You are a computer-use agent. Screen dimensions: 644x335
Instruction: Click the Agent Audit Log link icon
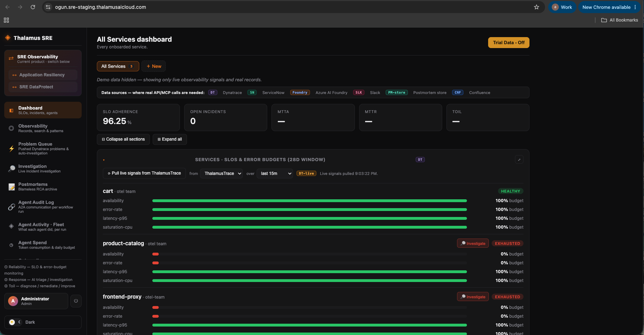pos(12,207)
